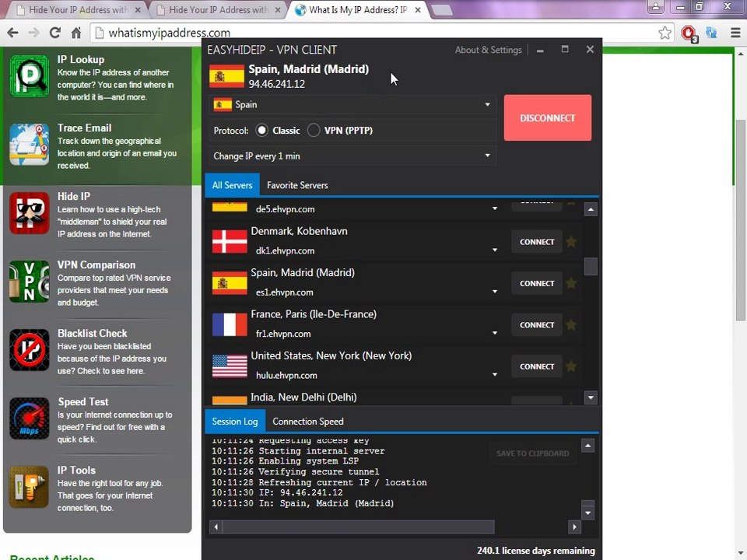This screenshot has width=747, height=560.
Task: Click the server list scroll up arrow
Action: (x=591, y=209)
